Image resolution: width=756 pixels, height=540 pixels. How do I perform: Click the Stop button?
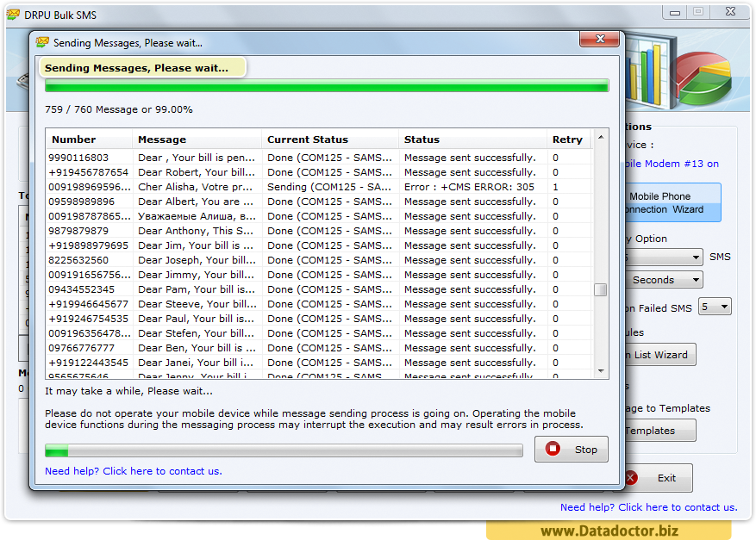(x=572, y=450)
